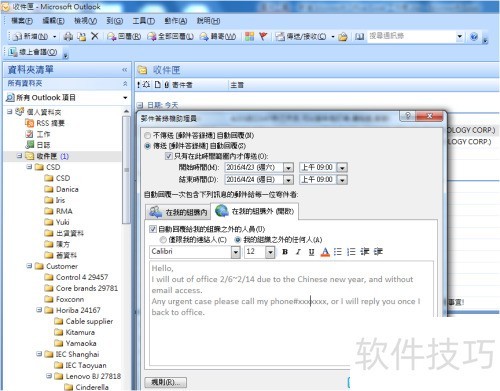Open the Actions menu
The width and height of the screenshot is (500, 391).
coord(176,21)
